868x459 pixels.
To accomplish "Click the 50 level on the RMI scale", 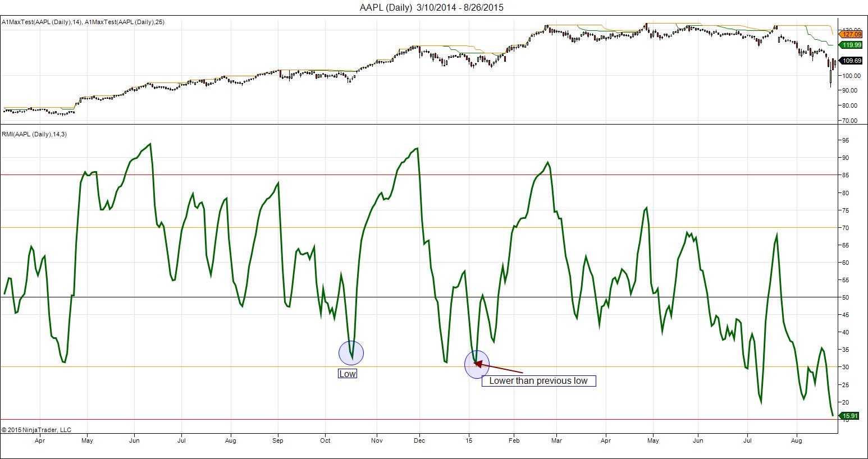I will pyautogui.click(x=845, y=297).
